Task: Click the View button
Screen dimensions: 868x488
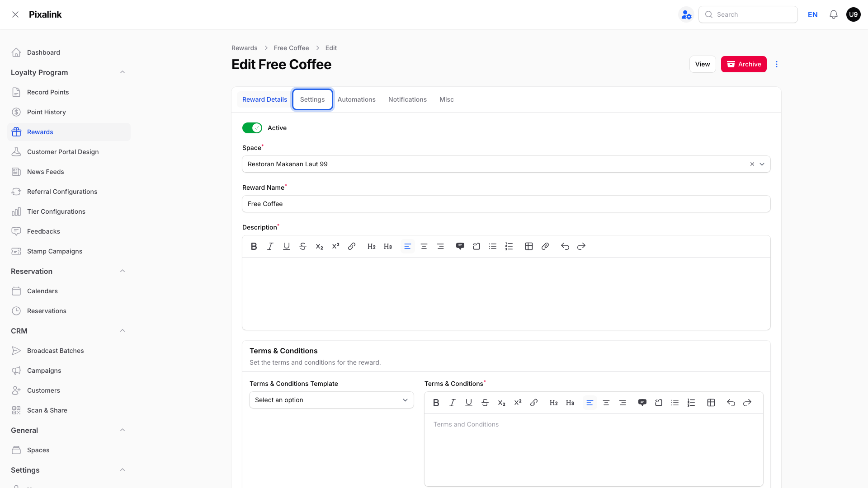Action: point(703,64)
